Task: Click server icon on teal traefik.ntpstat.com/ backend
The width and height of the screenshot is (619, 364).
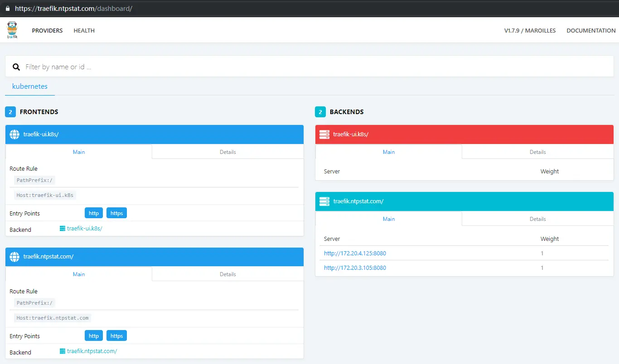Action: (x=324, y=201)
